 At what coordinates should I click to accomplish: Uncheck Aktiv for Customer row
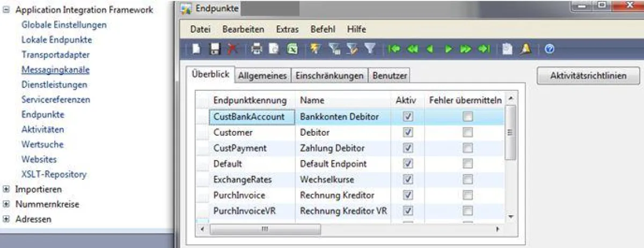coord(408,132)
